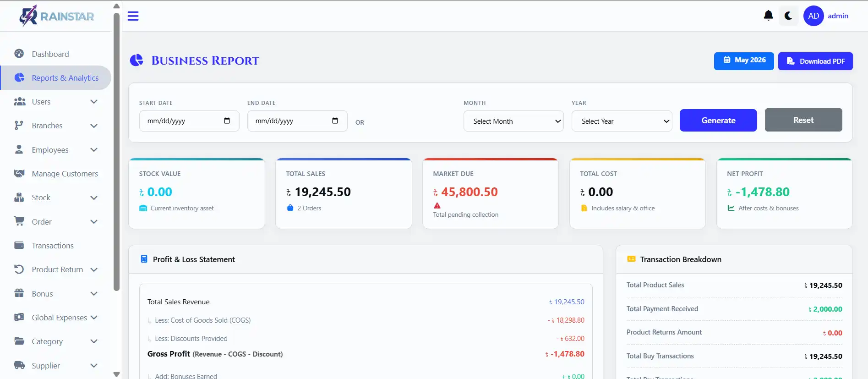Screen dimensions: 868x379
Task: Open the Select Year dropdown
Action: [622, 121]
